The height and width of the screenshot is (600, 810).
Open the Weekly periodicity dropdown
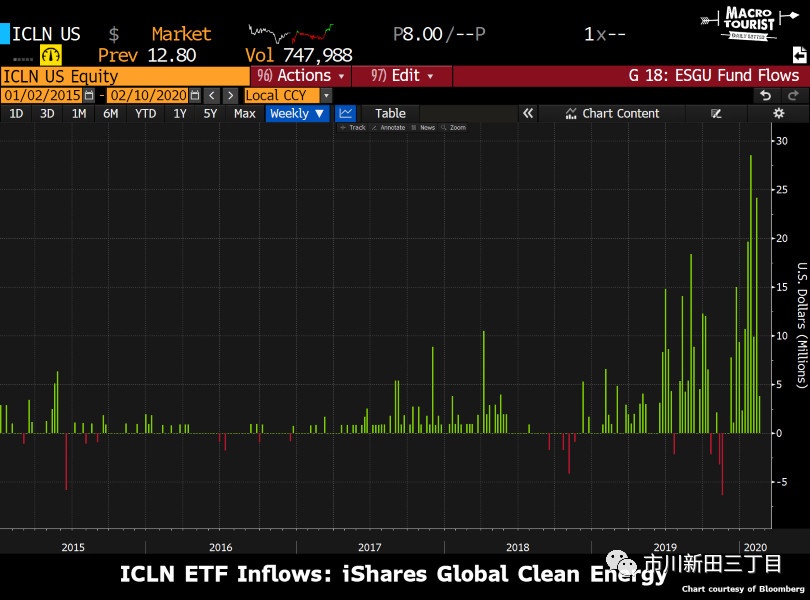click(297, 113)
